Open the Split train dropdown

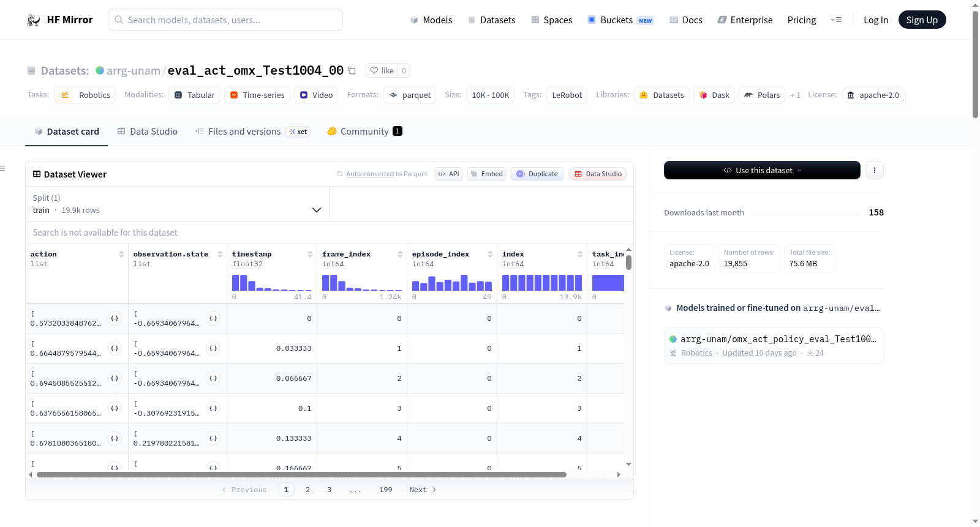pyautogui.click(x=178, y=204)
